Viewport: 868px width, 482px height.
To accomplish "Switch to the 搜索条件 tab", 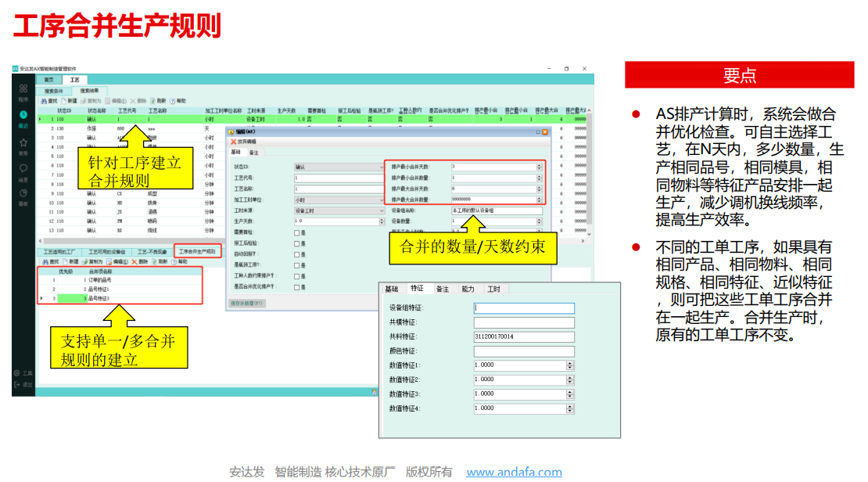I will point(54,91).
